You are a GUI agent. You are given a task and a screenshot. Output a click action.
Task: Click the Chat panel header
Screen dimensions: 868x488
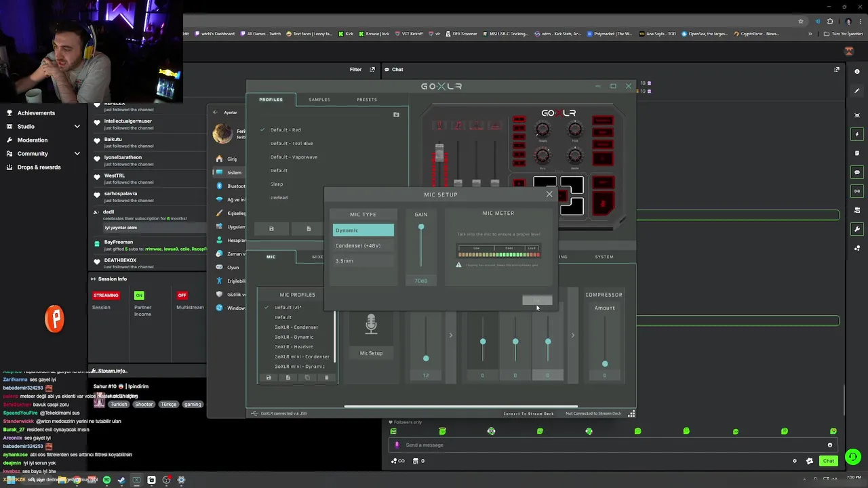tap(397, 69)
